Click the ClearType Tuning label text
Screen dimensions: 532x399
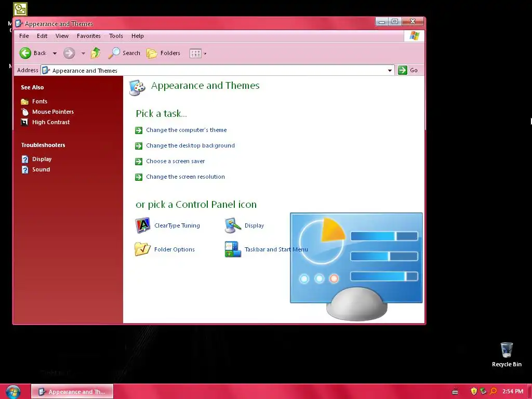click(177, 225)
